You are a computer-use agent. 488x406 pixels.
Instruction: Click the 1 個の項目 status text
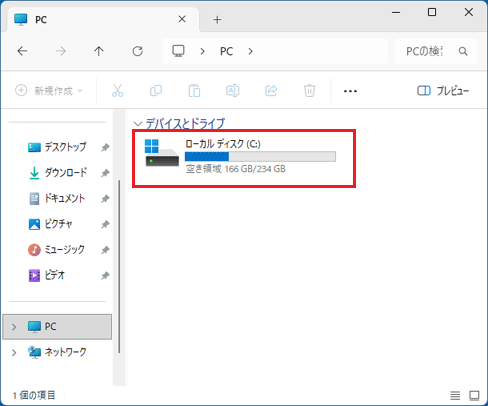(34, 395)
